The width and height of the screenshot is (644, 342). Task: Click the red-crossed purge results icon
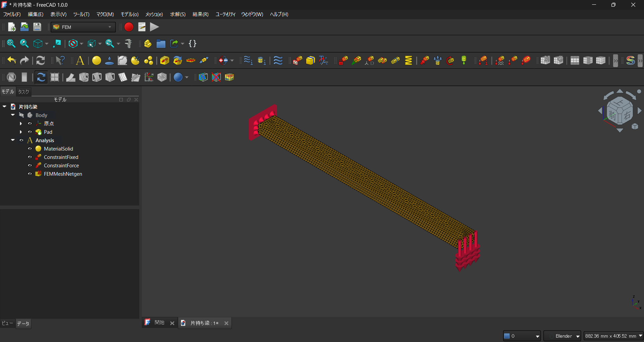coord(216,77)
